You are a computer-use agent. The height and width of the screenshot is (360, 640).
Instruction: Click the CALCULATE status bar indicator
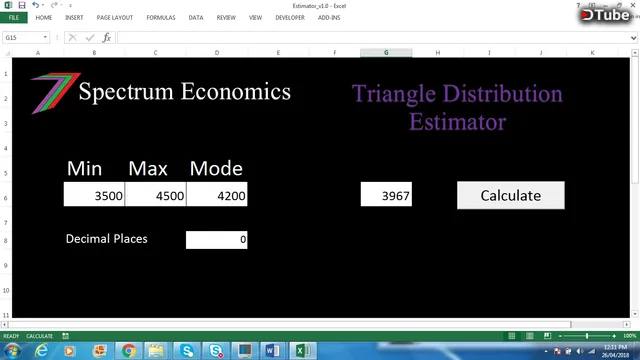(40, 336)
